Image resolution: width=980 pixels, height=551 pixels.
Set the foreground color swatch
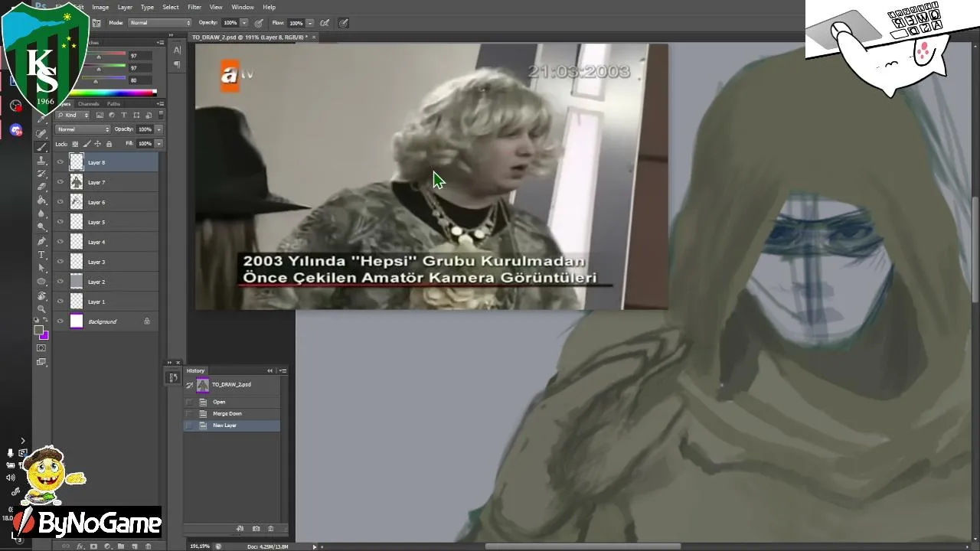[38, 331]
